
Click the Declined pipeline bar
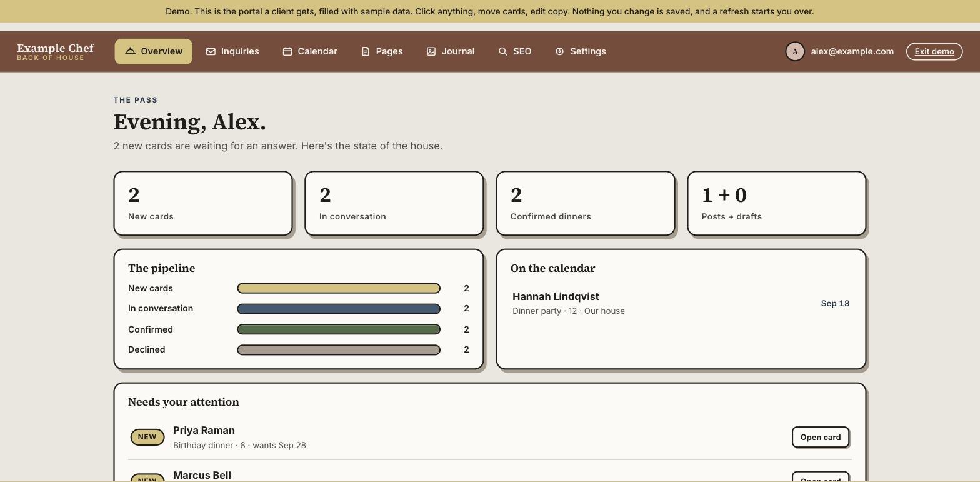coord(339,350)
